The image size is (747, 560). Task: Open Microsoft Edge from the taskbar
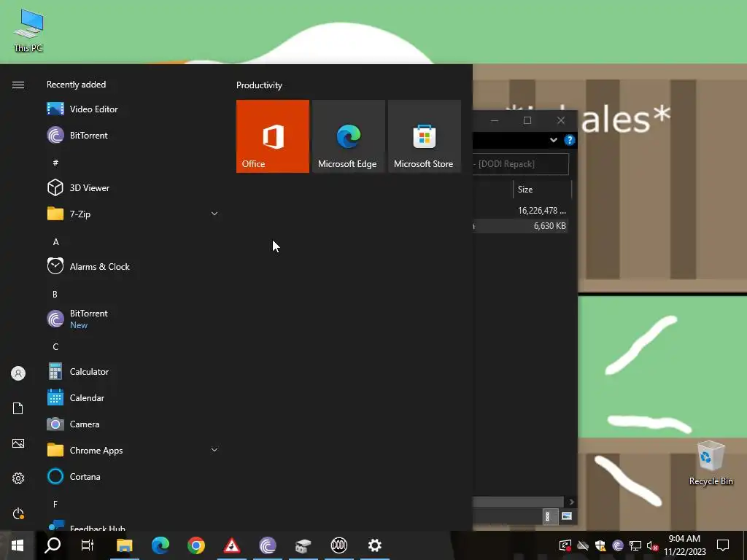(x=160, y=545)
